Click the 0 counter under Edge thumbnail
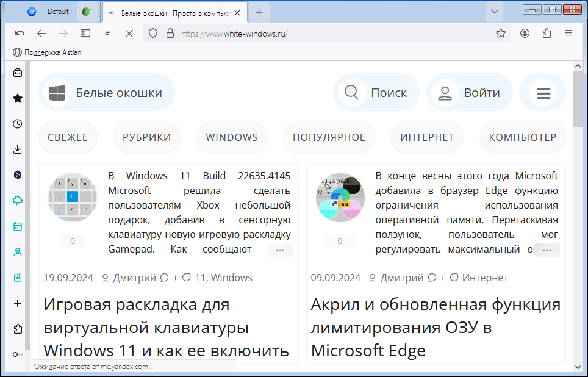The height and width of the screenshot is (377, 588). pyautogui.click(x=340, y=241)
